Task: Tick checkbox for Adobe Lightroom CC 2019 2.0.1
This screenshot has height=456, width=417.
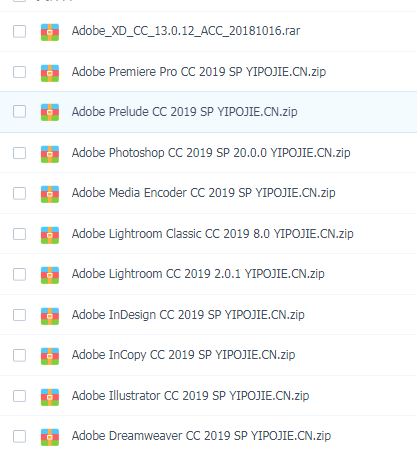Action: [x=19, y=274]
